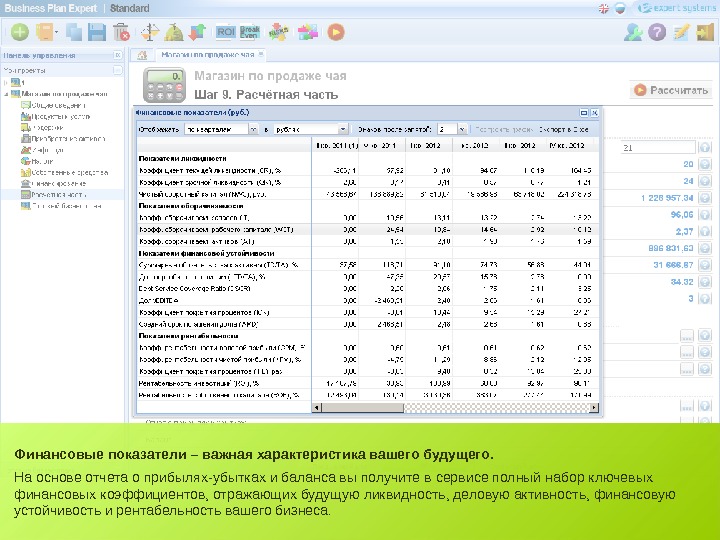Open the user key account icon

(x=633, y=32)
